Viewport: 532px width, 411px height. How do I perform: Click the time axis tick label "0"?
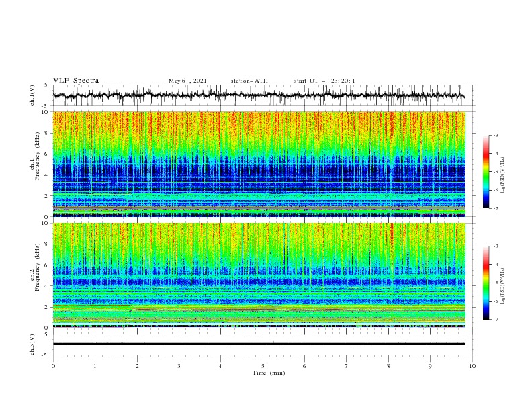click(53, 366)
